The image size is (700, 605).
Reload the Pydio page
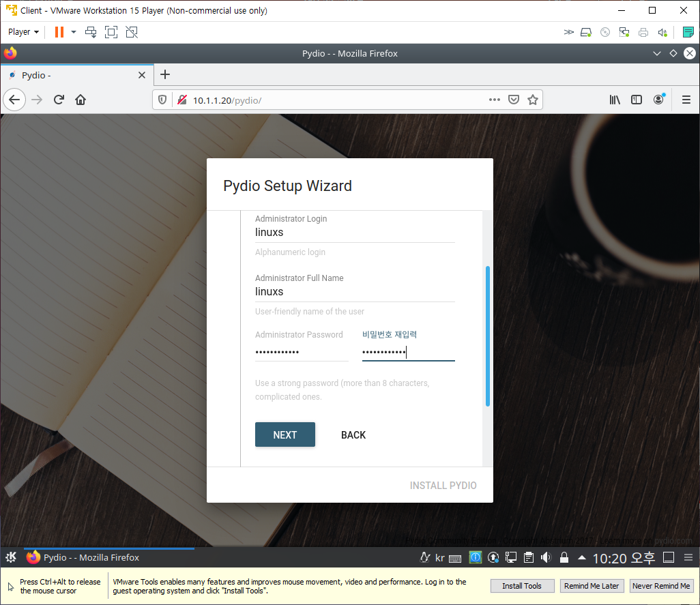click(59, 100)
